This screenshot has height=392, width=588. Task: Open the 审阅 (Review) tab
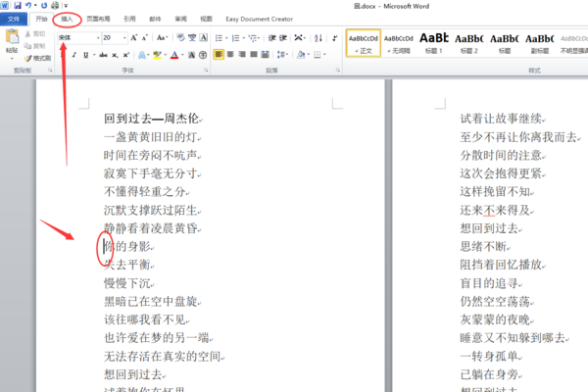pyautogui.click(x=180, y=19)
